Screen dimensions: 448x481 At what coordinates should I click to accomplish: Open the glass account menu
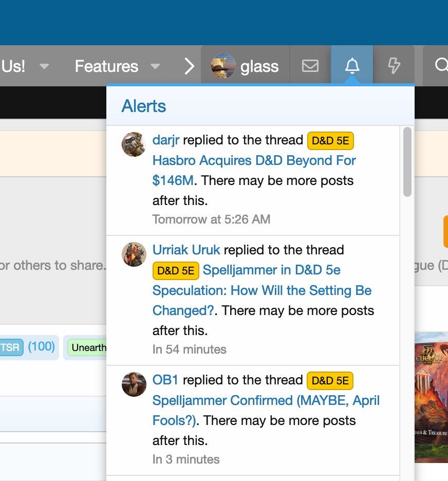[x=259, y=66]
